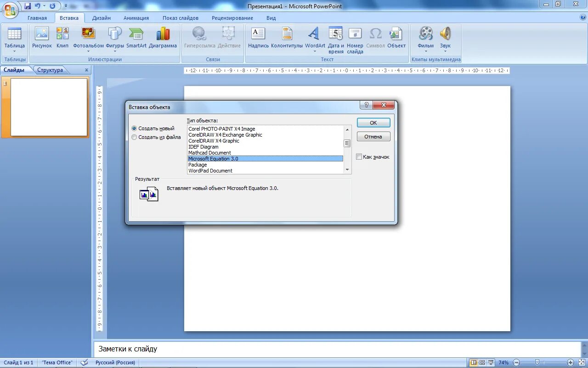This screenshot has width=588, height=368.
Task: Expand Звук dropdown arrow
Action: click(445, 52)
